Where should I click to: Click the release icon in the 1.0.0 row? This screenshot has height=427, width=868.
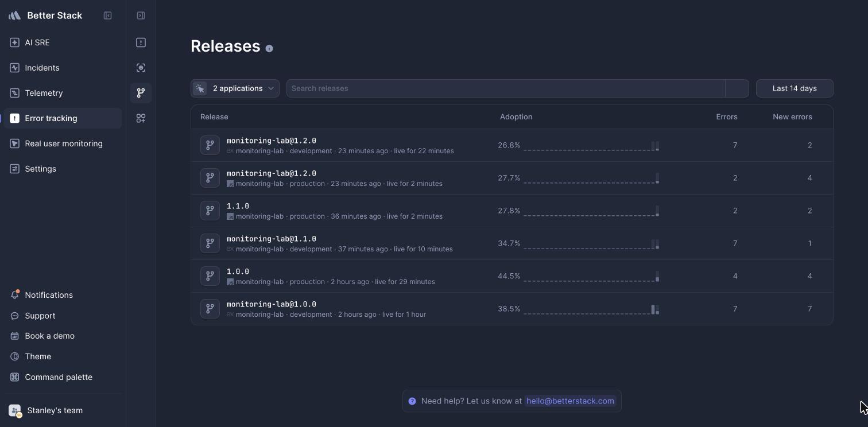pyautogui.click(x=210, y=276)
